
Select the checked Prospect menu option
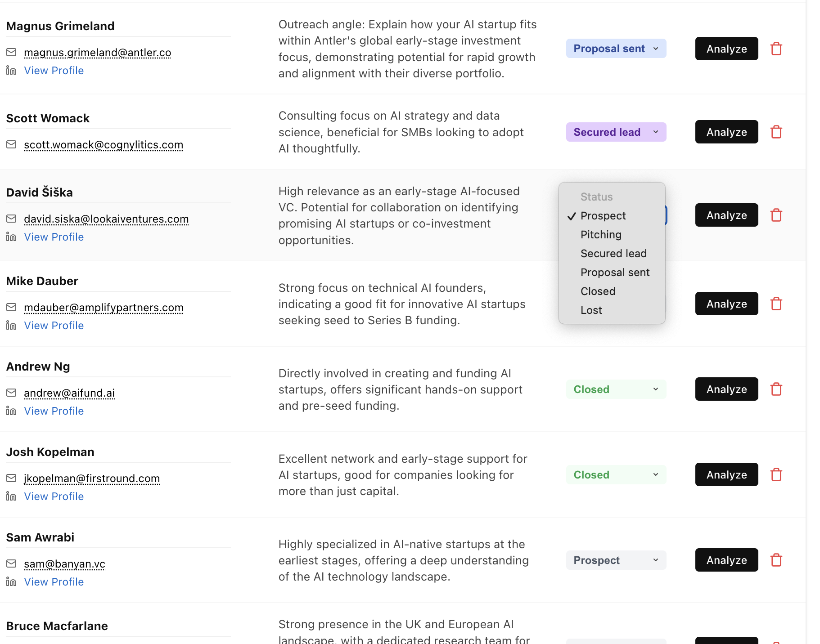tap(603, 216)
